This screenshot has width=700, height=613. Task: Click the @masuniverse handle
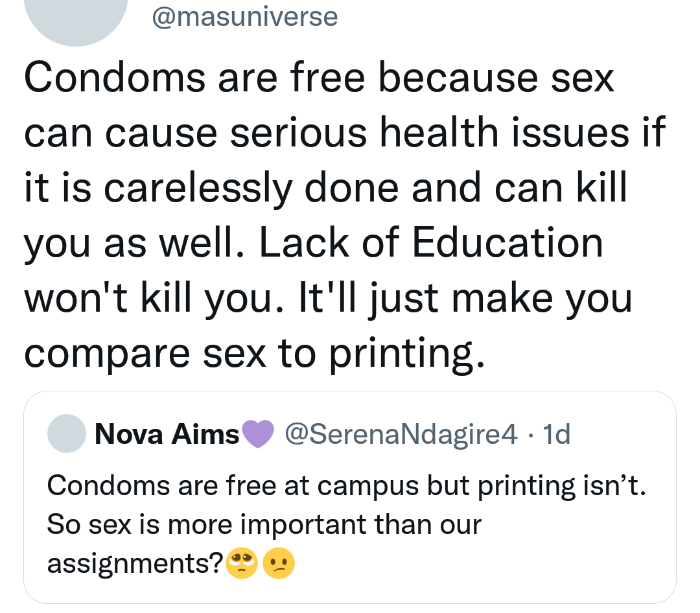pyautogui.click(x=244, y=17)
